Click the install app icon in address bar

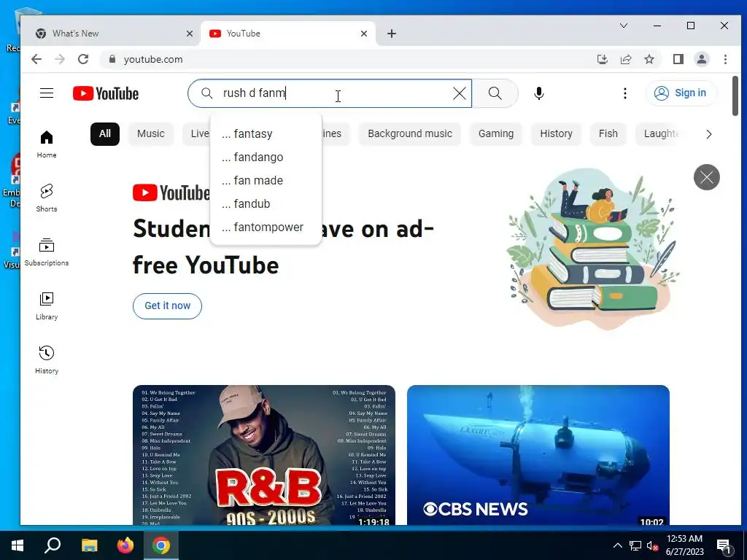(x=602, y=59)
